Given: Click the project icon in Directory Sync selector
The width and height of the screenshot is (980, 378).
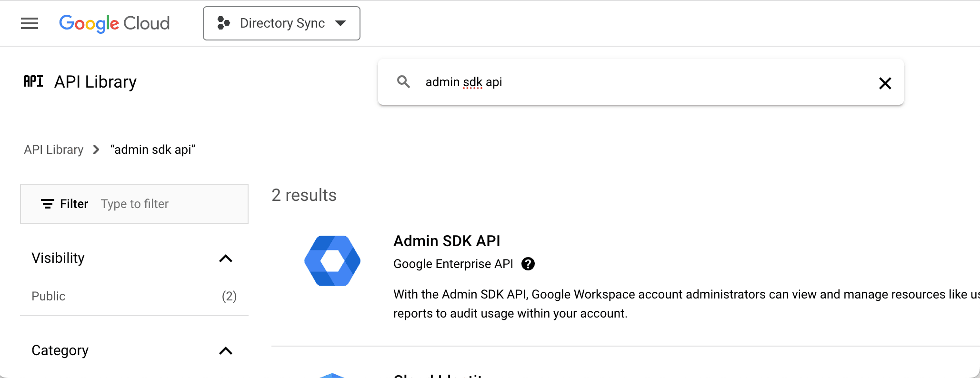Looking at the screenshot, I should 223,23.
